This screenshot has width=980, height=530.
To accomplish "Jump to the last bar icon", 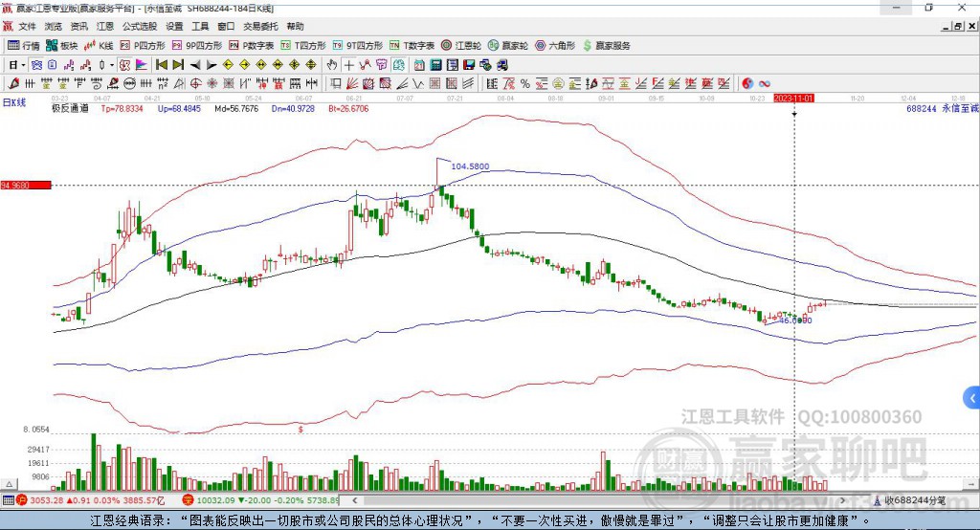I will [x=178, y=65].
